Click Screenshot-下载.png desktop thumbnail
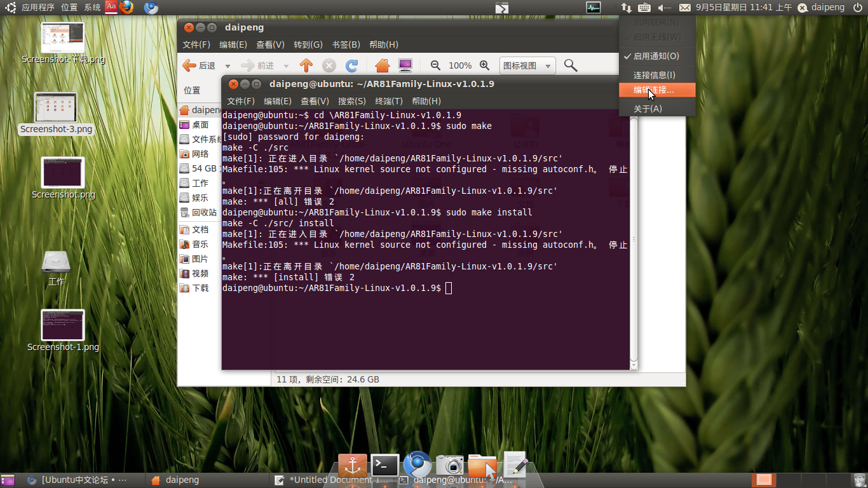Screen dimensions: 868x488 click(x=63, y=38)
